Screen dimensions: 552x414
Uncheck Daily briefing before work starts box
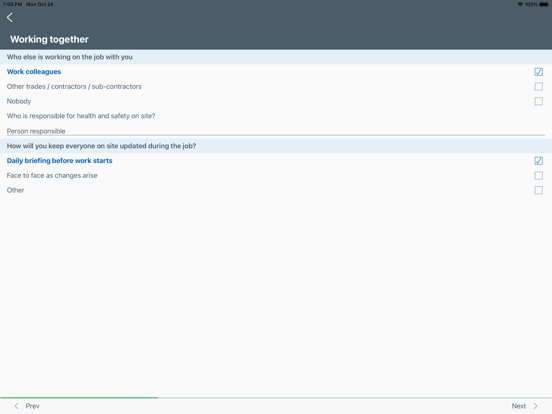(538, 161)
